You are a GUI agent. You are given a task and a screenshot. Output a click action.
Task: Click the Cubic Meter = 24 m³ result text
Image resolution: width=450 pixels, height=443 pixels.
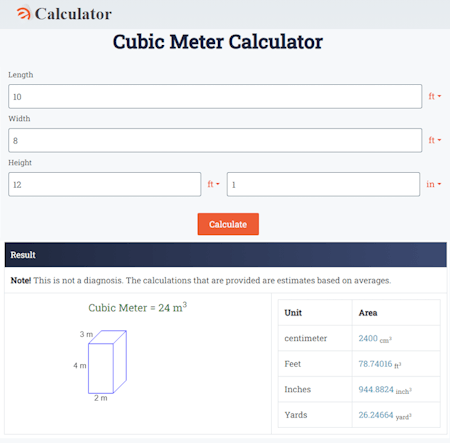pyautogui.click(x=138, y=307)
